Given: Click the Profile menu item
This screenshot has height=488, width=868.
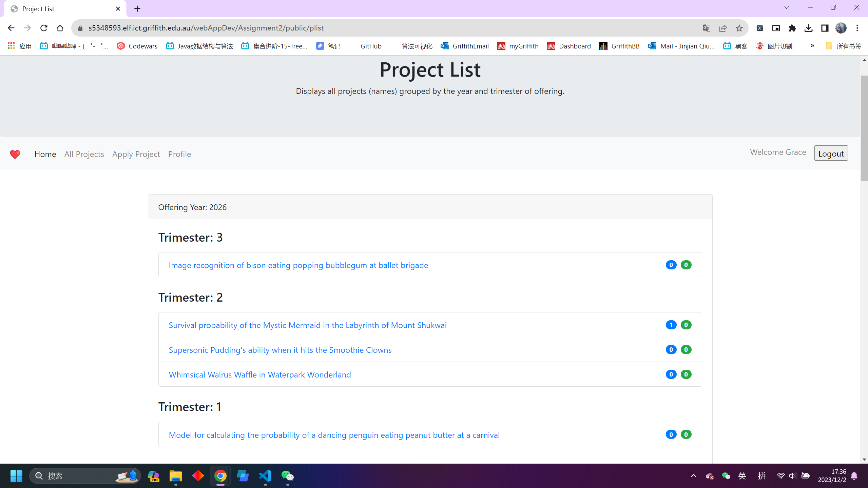Looking at the screenshot, I should tap(179, 154).
